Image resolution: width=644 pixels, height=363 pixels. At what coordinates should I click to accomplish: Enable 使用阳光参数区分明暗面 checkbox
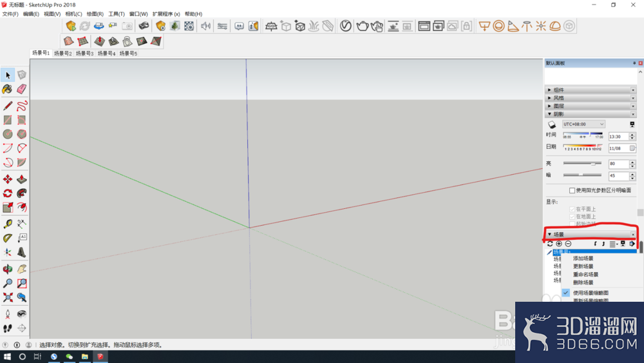(572, 190)
